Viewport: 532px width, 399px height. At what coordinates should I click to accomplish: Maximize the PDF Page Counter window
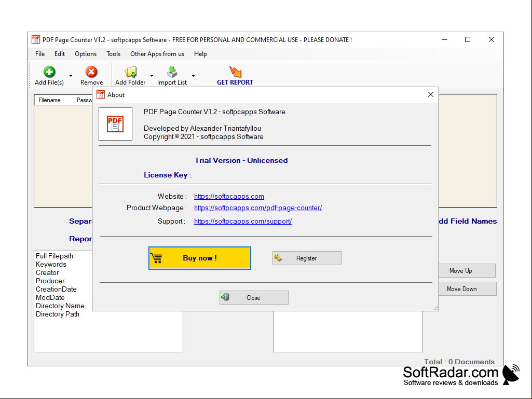[468, 40]
